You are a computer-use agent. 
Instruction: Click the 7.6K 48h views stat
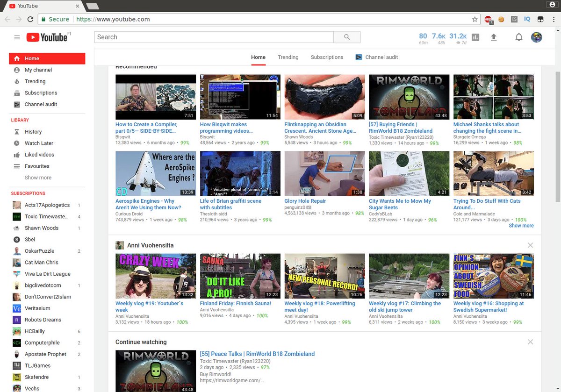pyautogui.click(x=438, y=38)
